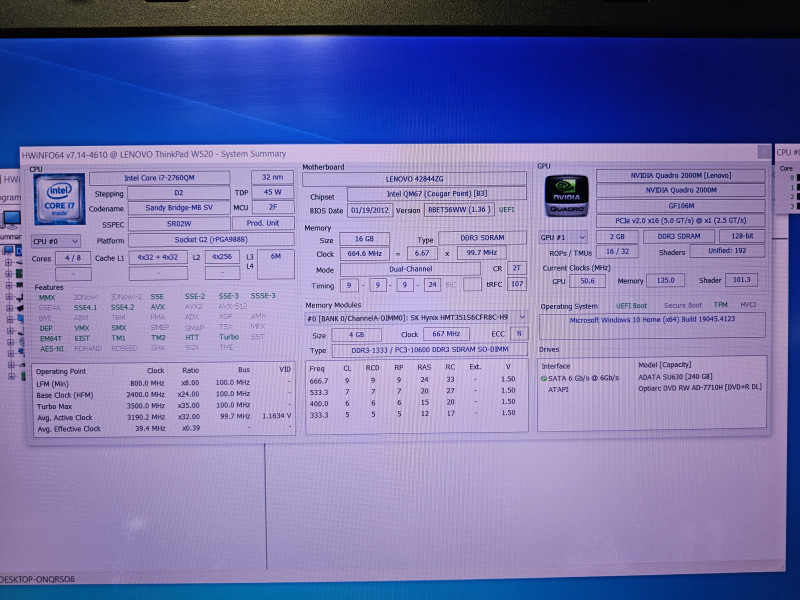The height and width of the screenshot is (600, 800).
Task: Click the Sandy Bridge-MB SV codename field
Action: (178, 208)
